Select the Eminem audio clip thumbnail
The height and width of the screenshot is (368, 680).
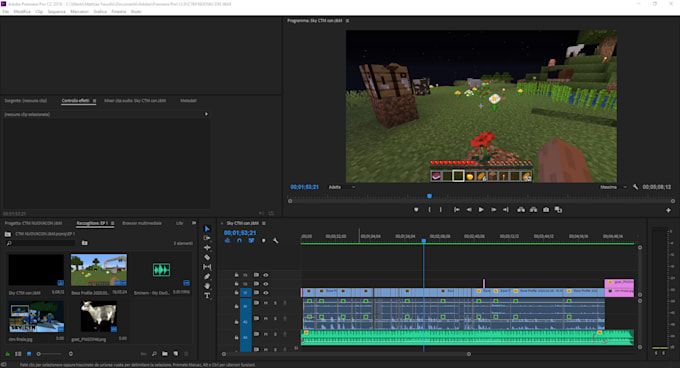(x=162, y=270)
